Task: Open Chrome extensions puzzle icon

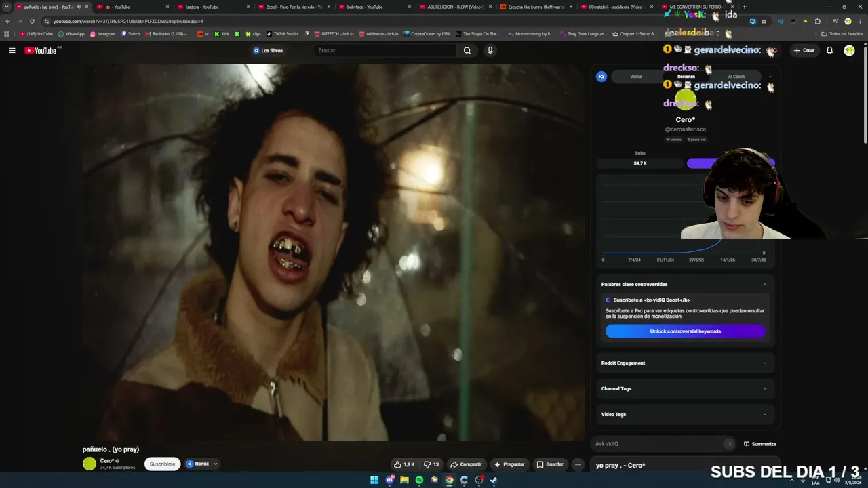Action: click(818, 21)
